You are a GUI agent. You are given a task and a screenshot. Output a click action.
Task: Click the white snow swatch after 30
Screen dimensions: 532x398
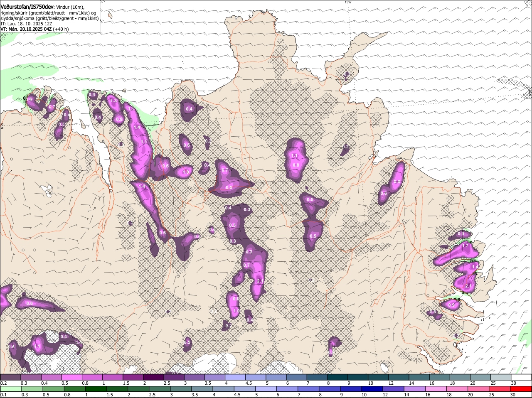click(521, 377)
